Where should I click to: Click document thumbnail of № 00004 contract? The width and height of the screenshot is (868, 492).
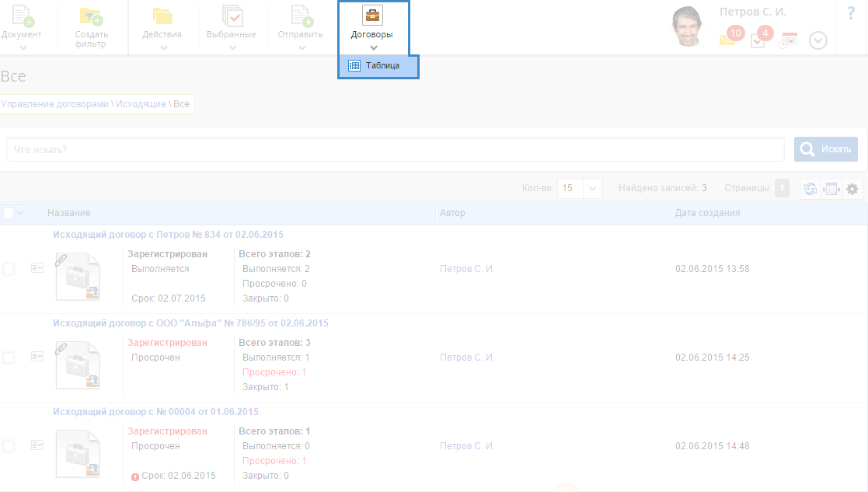coord(78,453)
